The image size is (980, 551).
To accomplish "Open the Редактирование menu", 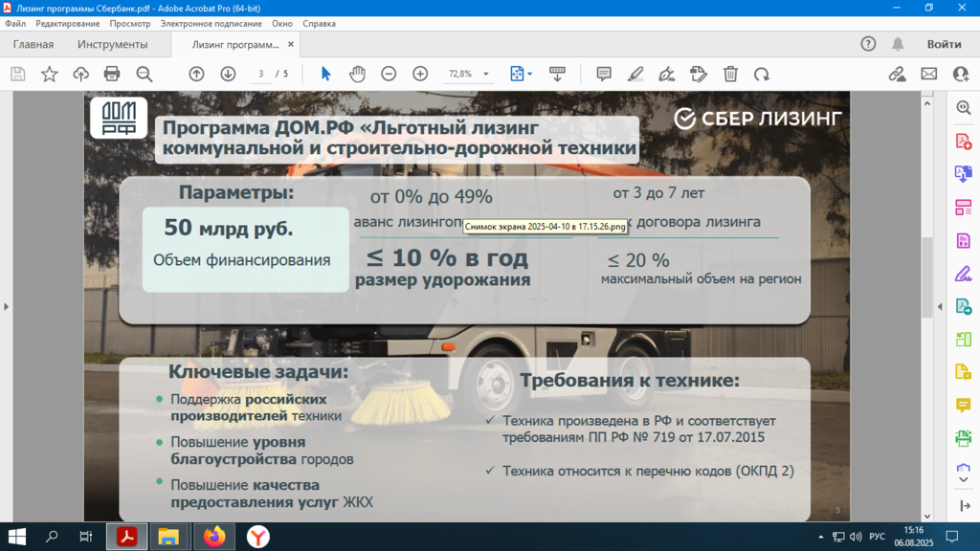I will point(68,24).
